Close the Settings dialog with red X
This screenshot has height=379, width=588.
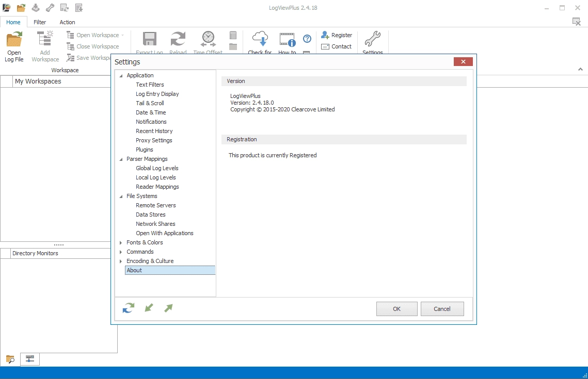click(x=463, y=62)
